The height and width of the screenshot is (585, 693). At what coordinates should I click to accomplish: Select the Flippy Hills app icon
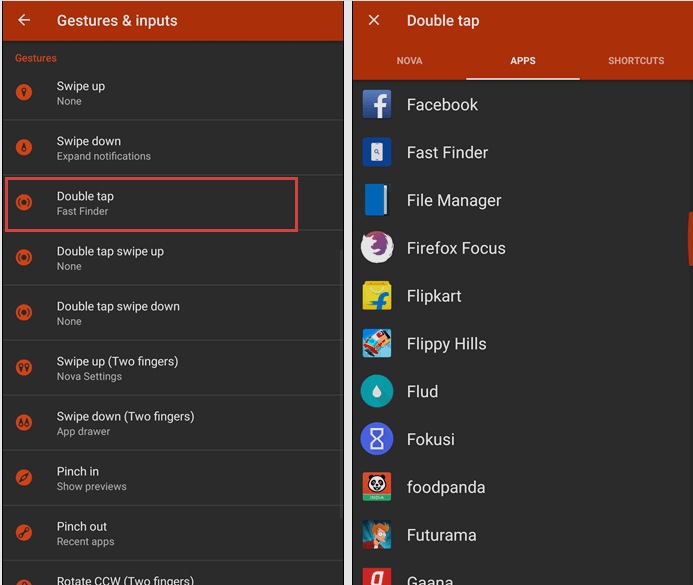[377, 343]
